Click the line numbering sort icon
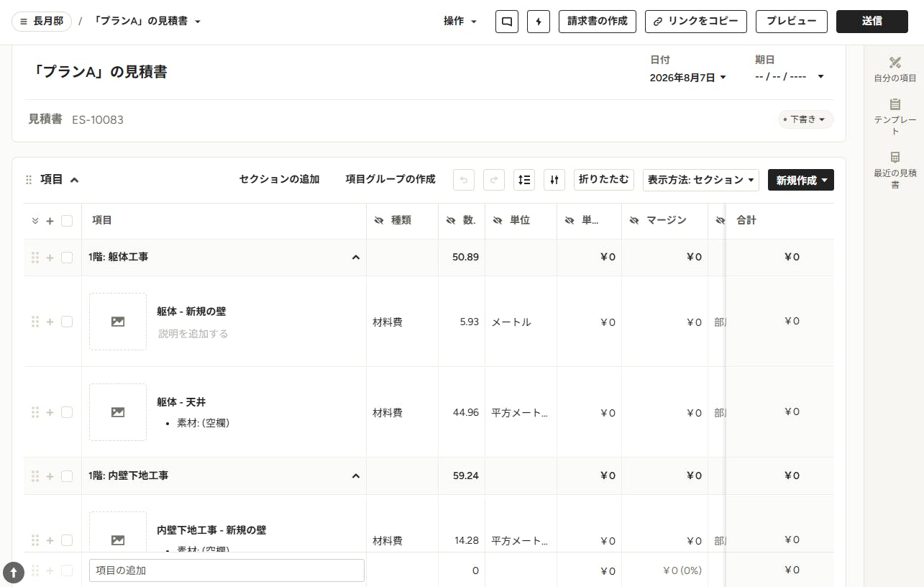Viewport: 924px width, 587px height. pyautogui.click(x=524, y=180)
